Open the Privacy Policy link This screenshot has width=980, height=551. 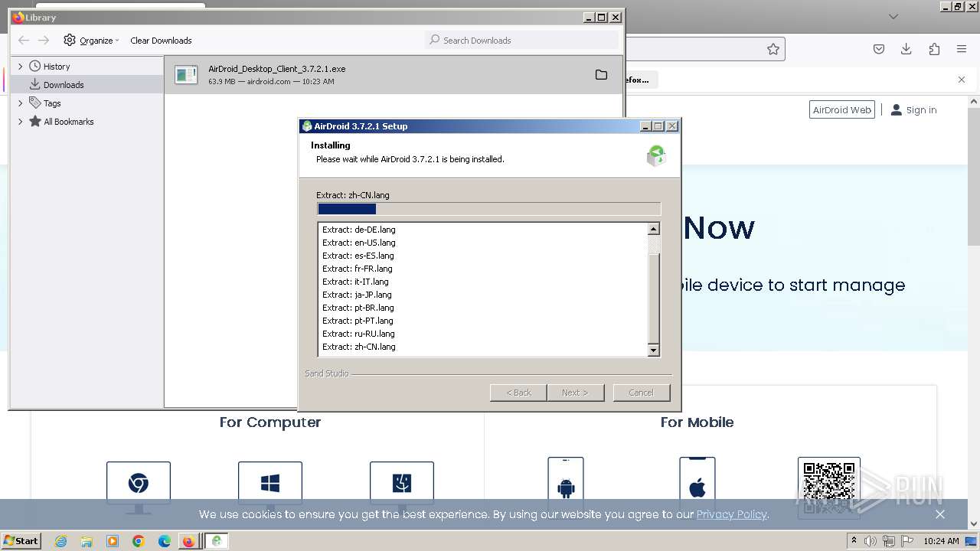pyautogui.click(x=731, y=514)
